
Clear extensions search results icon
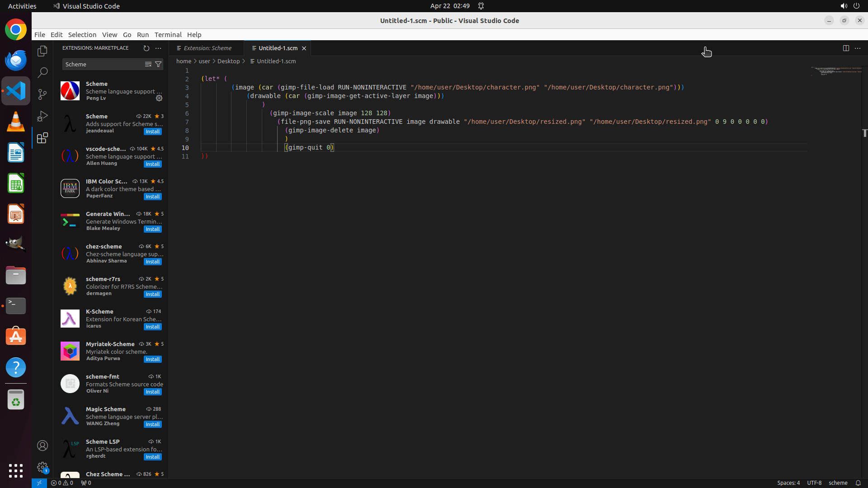[x=148, y=64]
